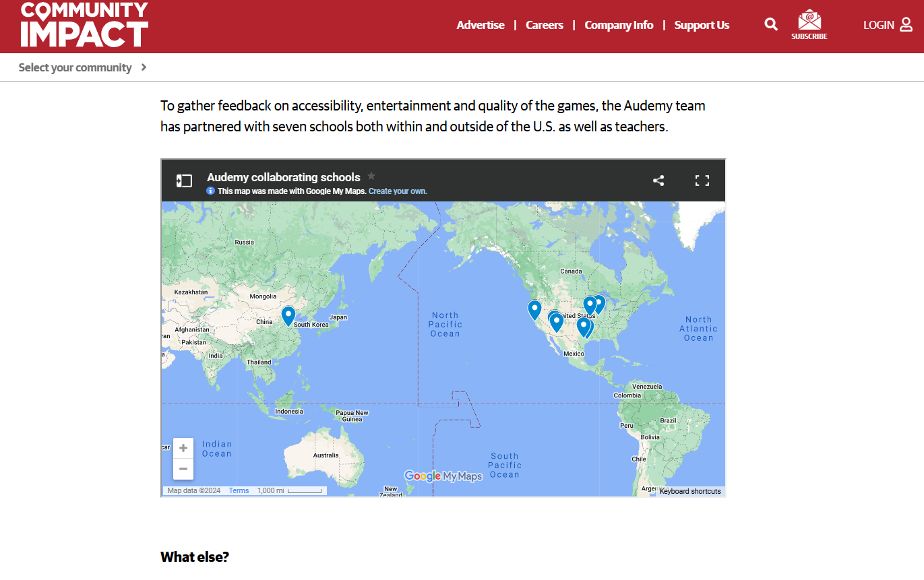Share the embedded map

658,181
